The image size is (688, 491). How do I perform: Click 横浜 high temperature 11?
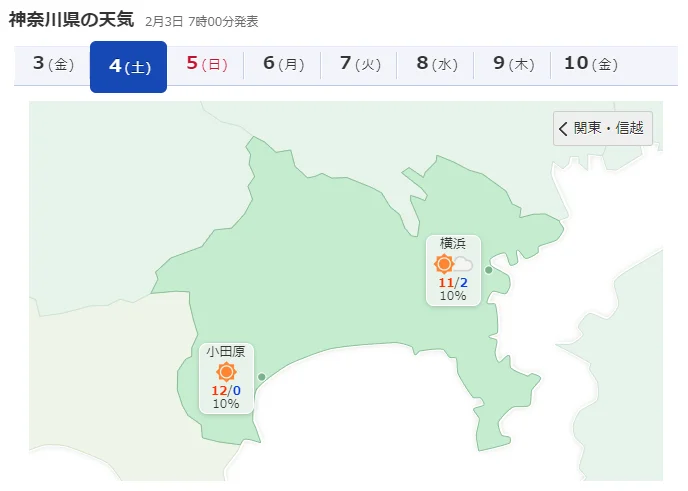pyautogui.click(x=446, y=283)
